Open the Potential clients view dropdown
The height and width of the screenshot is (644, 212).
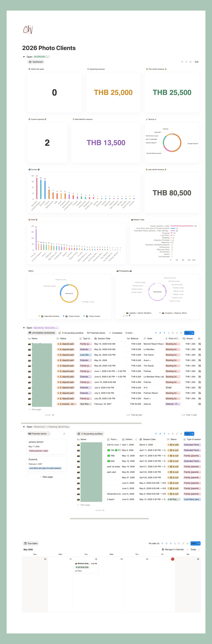(39, 434)
